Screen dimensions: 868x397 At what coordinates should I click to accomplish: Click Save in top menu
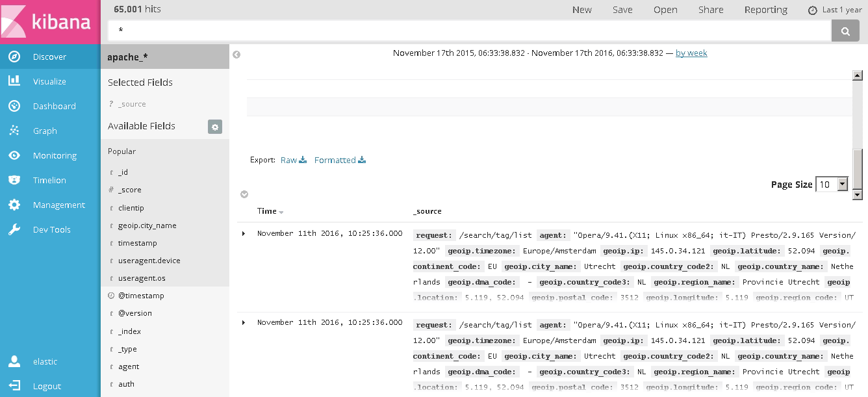coord(622,10)
